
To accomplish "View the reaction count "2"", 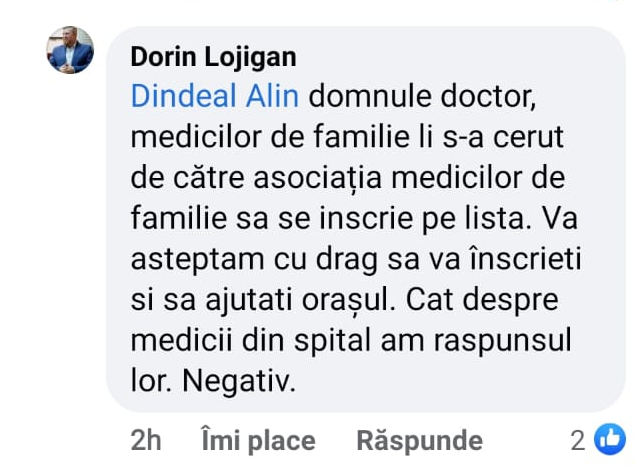I will point(577,440).
